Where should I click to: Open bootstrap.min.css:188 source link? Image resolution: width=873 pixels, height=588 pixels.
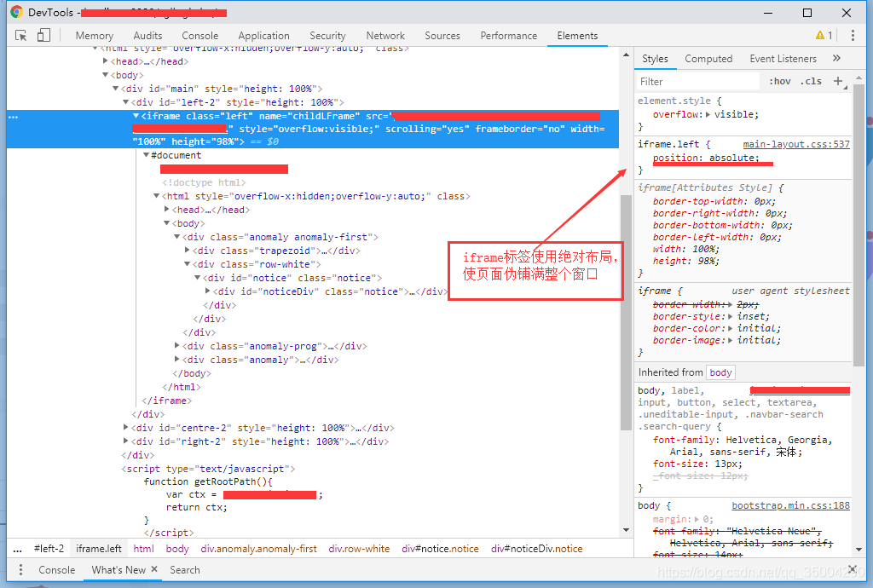tap(790, 505)
